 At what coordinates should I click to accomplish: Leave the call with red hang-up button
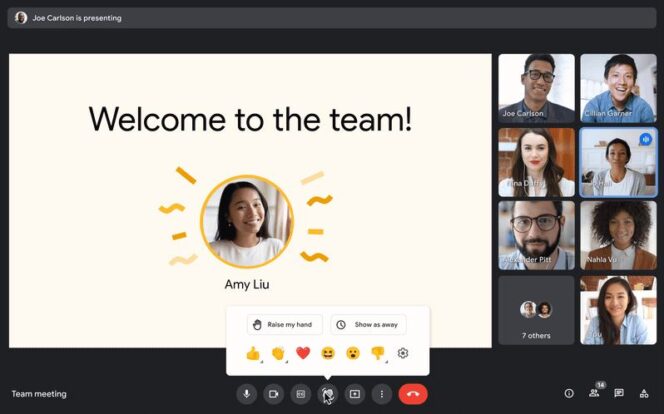click(x=413, y=394)
